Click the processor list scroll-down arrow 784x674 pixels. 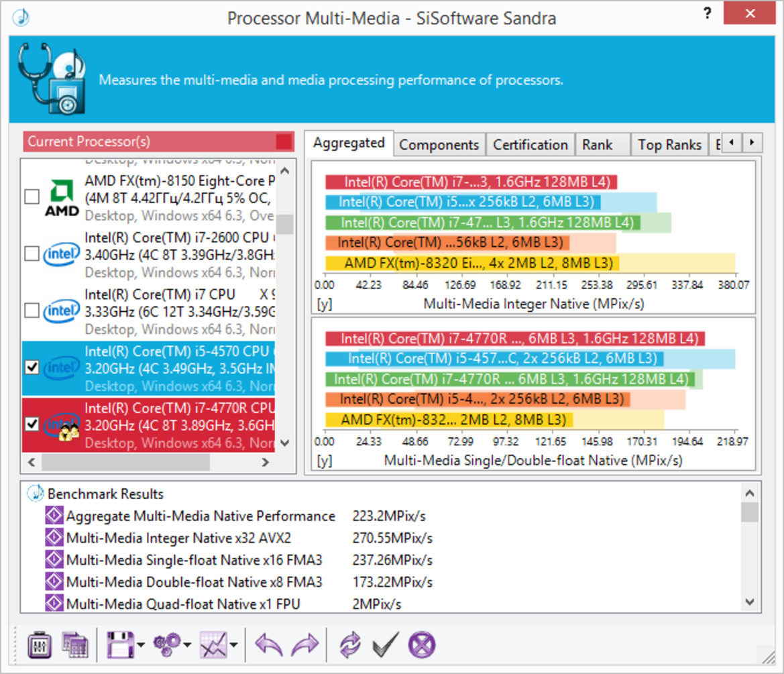[x=285, y=443]
